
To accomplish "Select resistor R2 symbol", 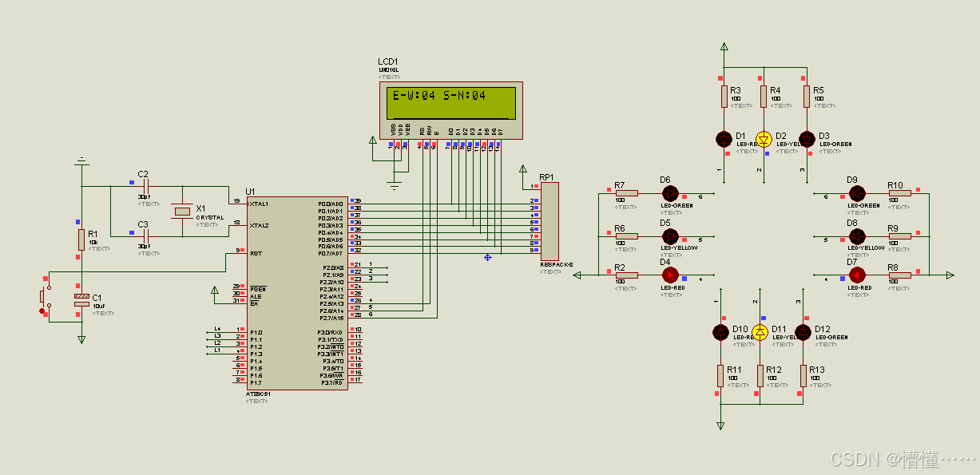I will (x=627, y=275).
